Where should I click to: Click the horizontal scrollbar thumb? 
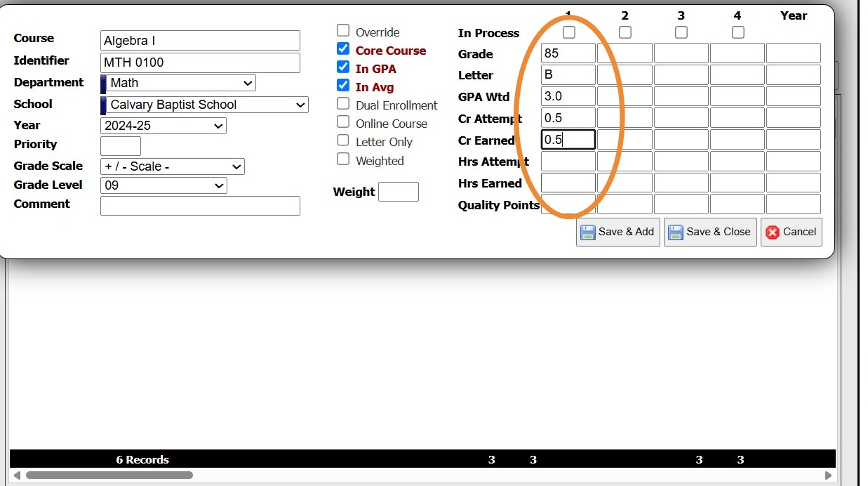tap(109, 475)
